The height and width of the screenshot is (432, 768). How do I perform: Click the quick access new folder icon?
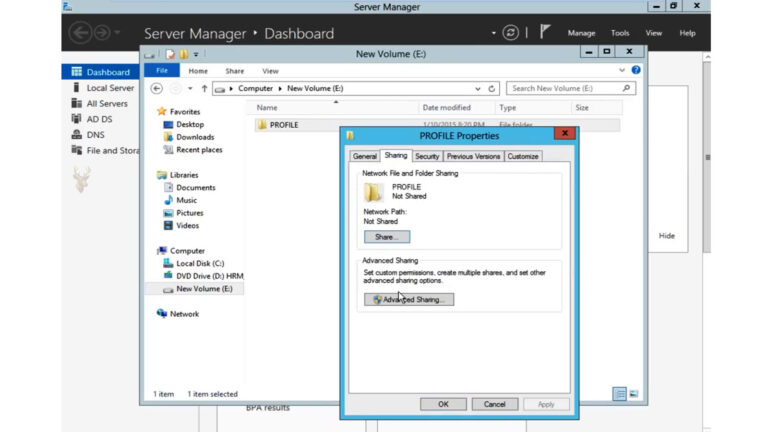click(184, 54)
